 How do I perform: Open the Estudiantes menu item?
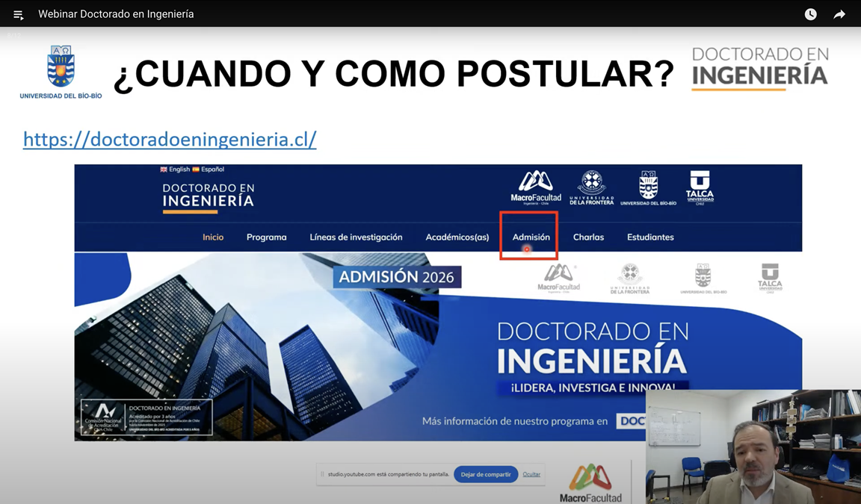[x=650, y=237]
